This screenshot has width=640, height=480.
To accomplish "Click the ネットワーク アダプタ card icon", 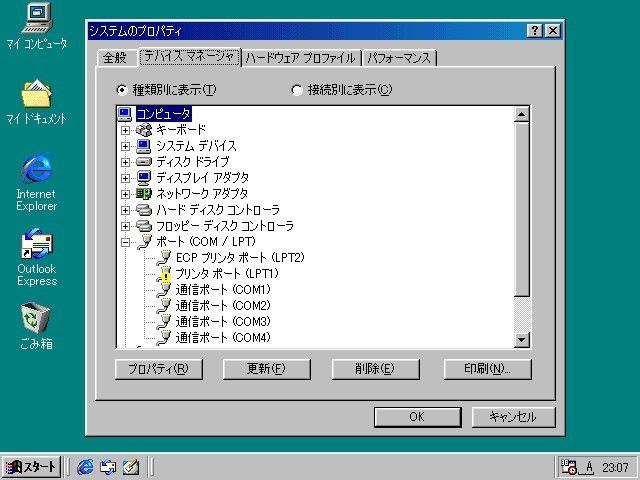I will (144, 193).
